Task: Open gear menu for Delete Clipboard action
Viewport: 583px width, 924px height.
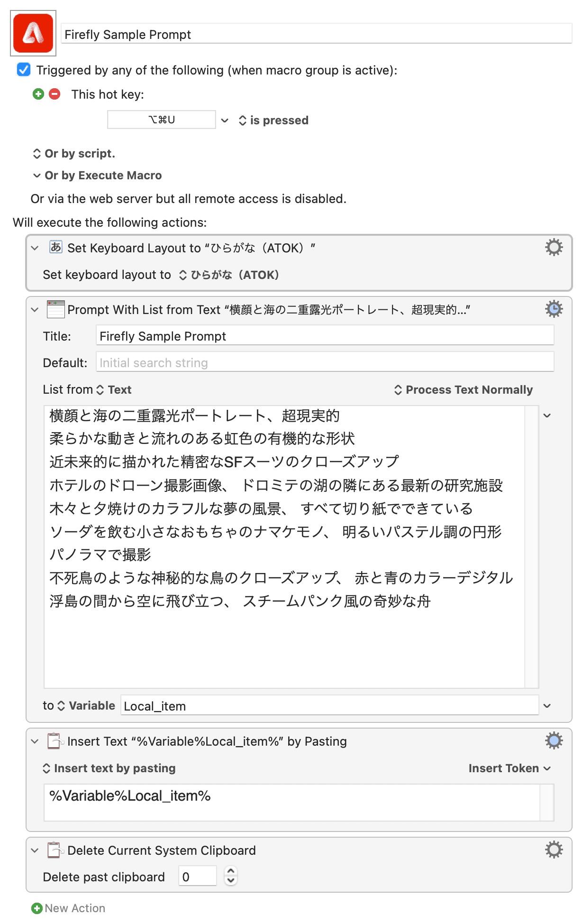Action: pos(554,850)
